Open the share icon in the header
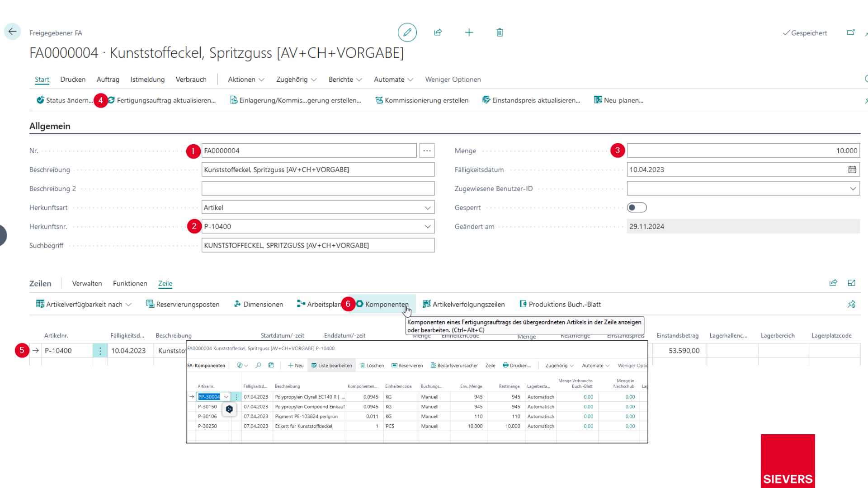 438,33
